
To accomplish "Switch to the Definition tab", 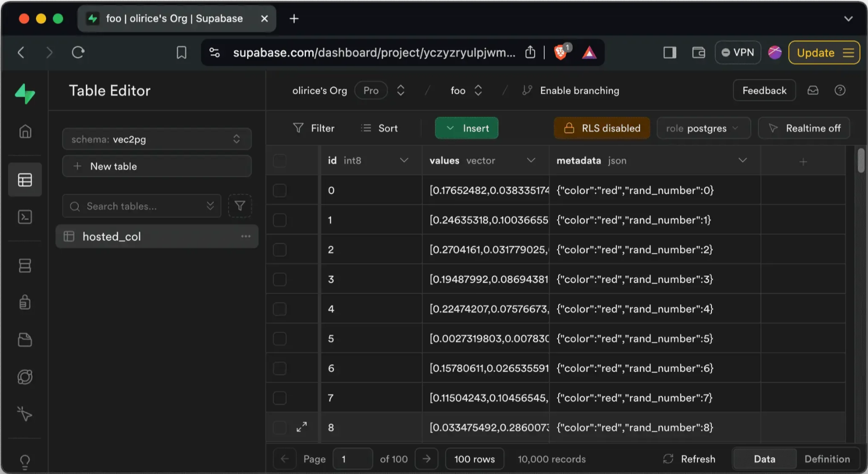I will [x=827, y=459].
